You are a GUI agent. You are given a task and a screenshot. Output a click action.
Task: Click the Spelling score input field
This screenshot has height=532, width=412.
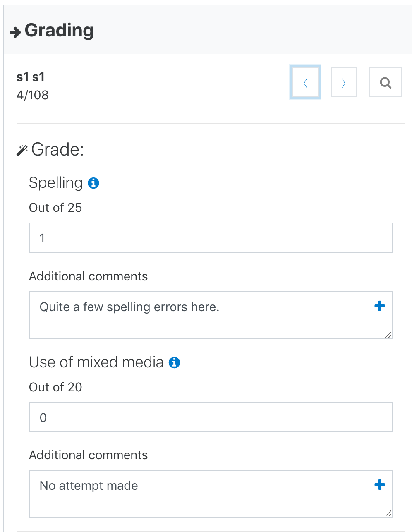coord(211,238)
